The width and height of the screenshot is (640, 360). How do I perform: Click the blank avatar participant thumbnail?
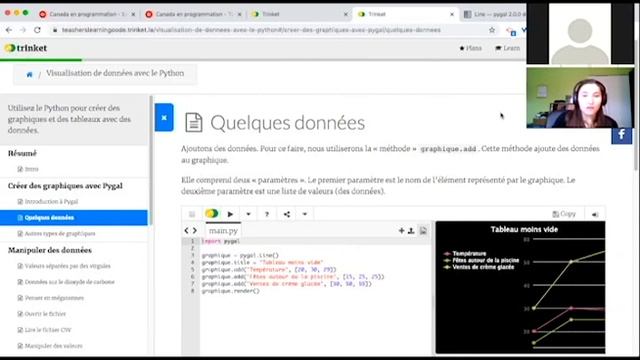pos(580,33)
